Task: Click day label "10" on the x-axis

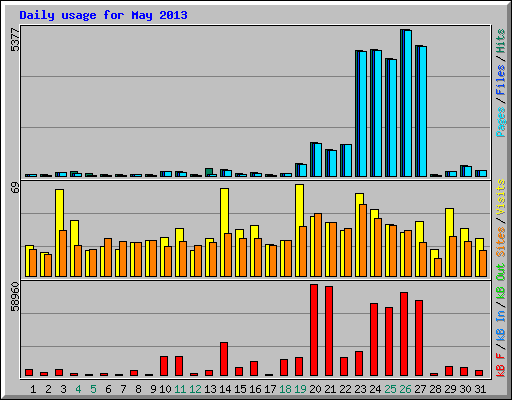Action: click(165, 389)
